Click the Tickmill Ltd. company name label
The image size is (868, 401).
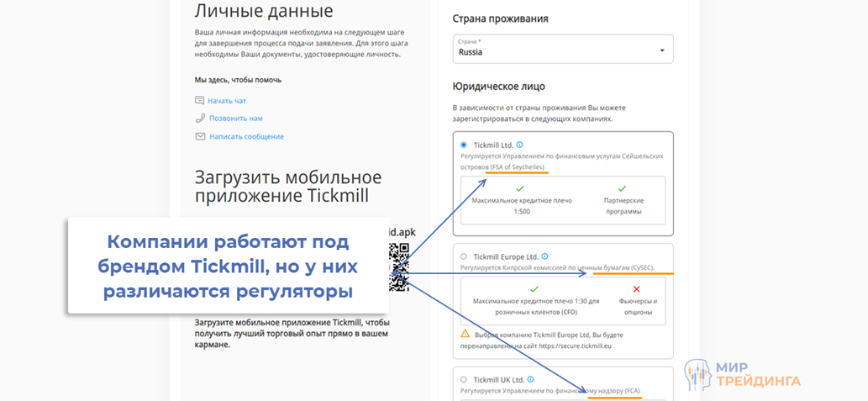[x=493, y=145]
